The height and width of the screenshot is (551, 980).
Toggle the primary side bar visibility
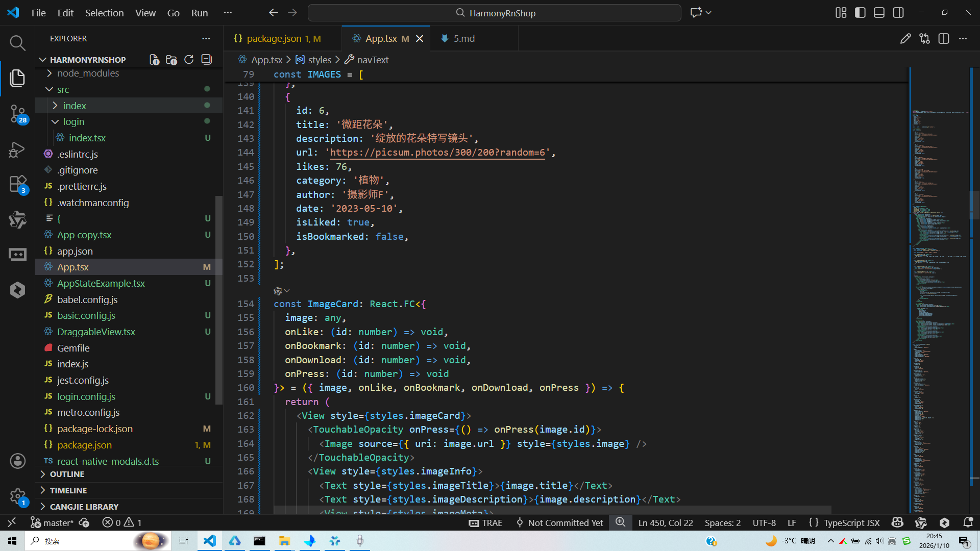[x=860, y=13]
